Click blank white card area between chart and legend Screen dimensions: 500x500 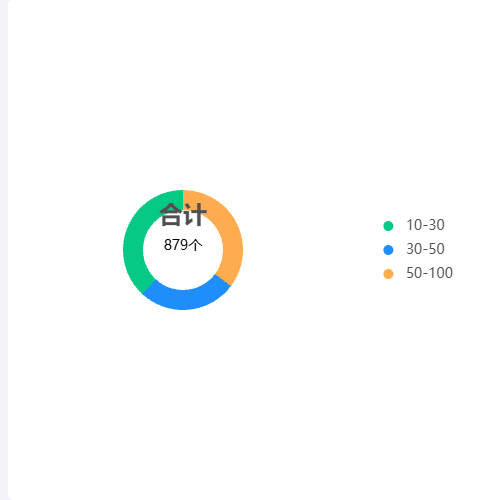click(x=310, y=250)
